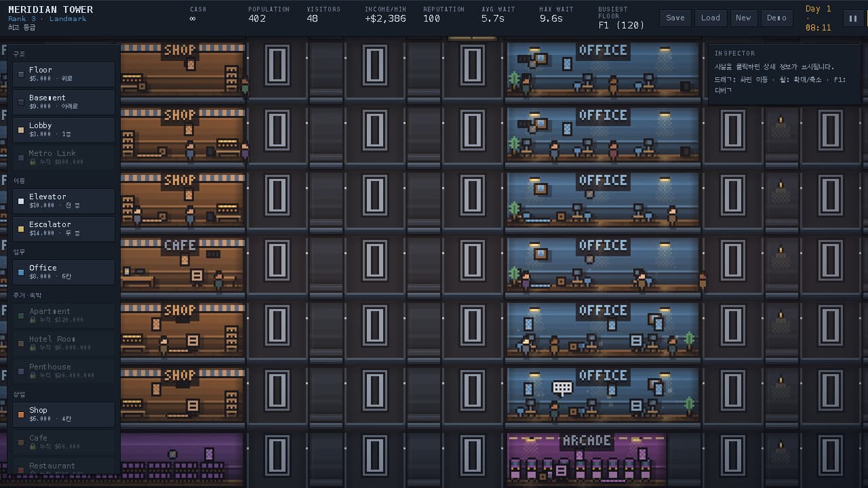This screenshot has height=488, width=868.
Task: Click the tan swatch icon beside Lobby
Action: pos(21,130)
